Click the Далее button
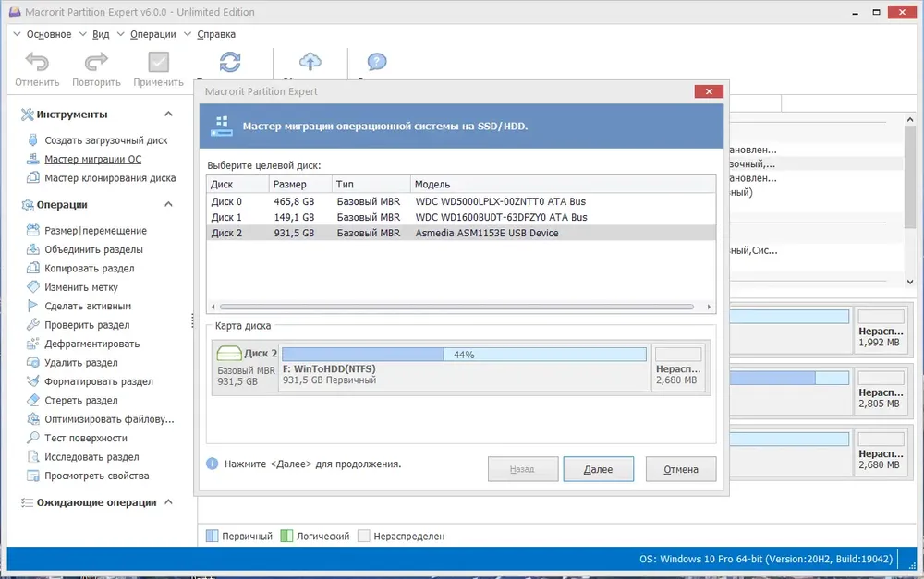The image size is (924, 579). click(x=598, y=469)
